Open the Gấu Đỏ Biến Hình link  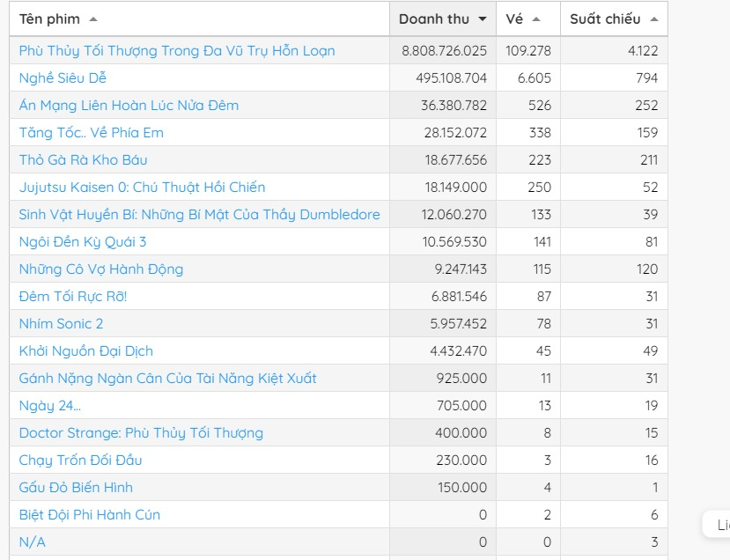76,488
